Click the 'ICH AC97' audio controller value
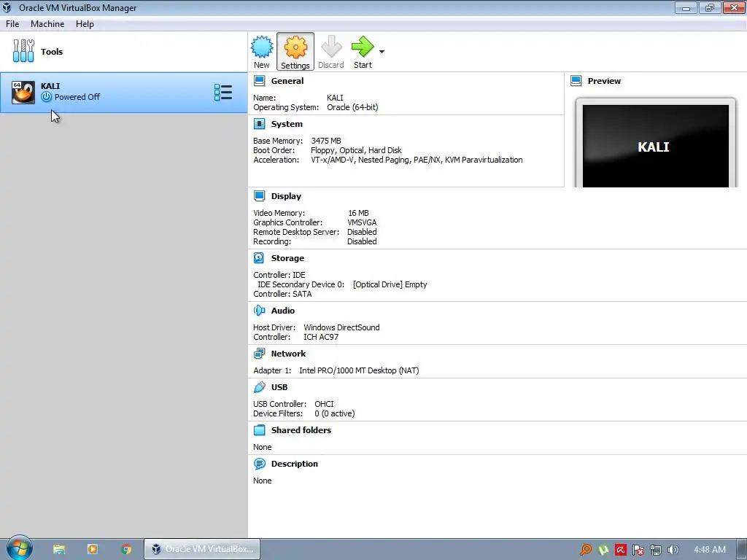 [321, 337]
